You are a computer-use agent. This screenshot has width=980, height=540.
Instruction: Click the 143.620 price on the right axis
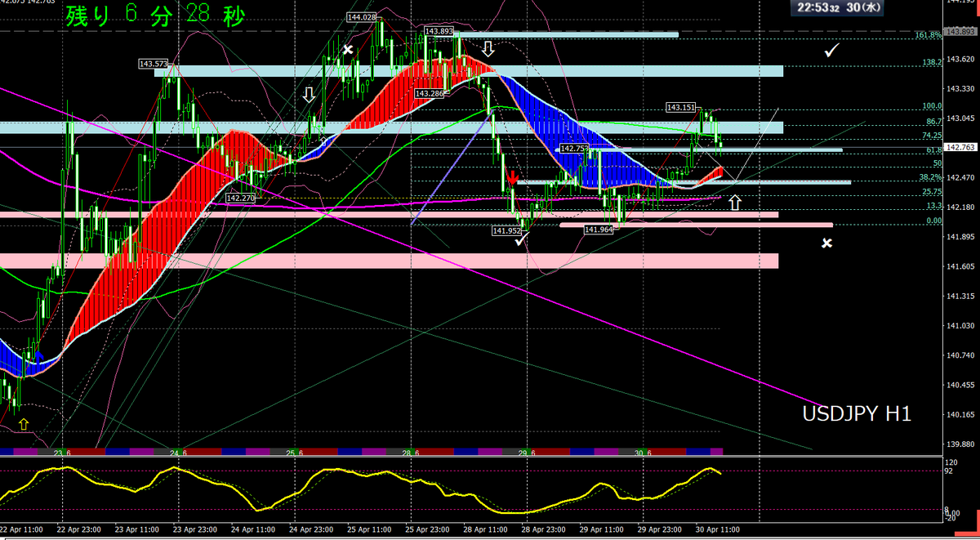point(962,59)
